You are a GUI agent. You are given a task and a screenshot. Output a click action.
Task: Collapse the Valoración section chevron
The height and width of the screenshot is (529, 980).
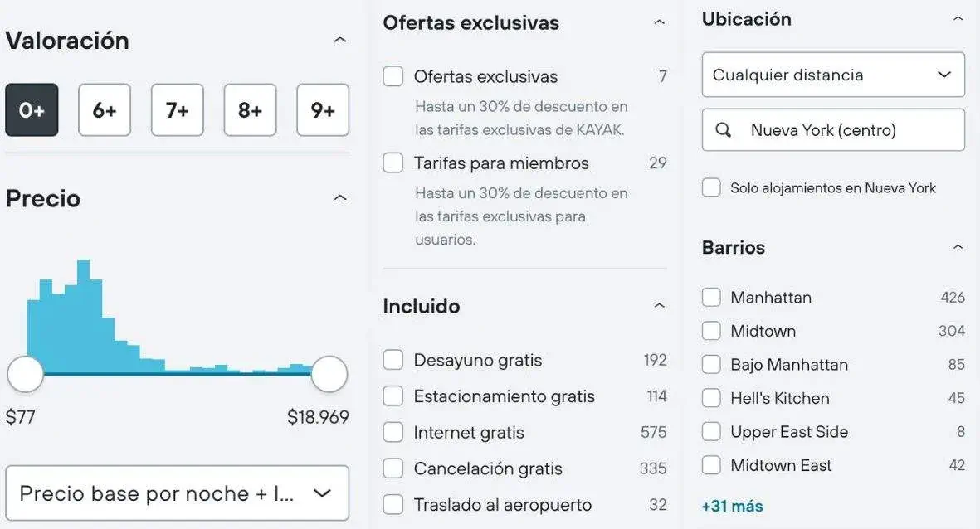pos(340,40)
